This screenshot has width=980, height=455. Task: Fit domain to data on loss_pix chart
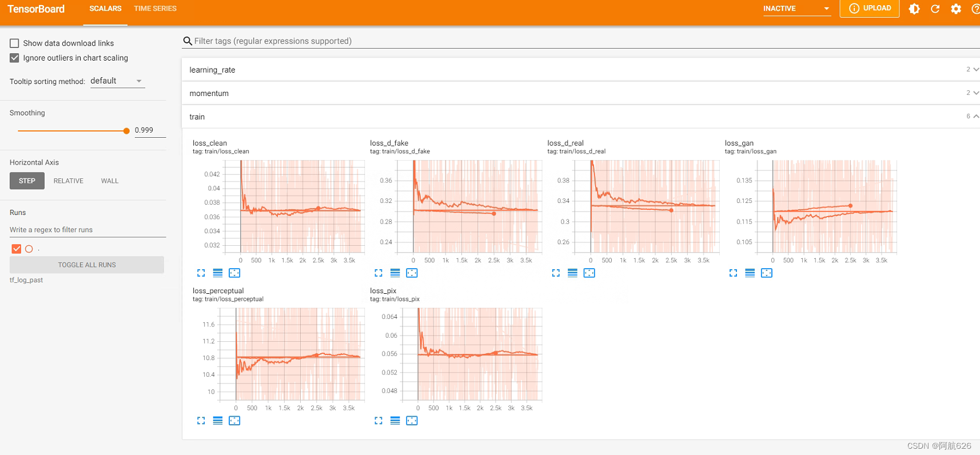pos(412,421)
